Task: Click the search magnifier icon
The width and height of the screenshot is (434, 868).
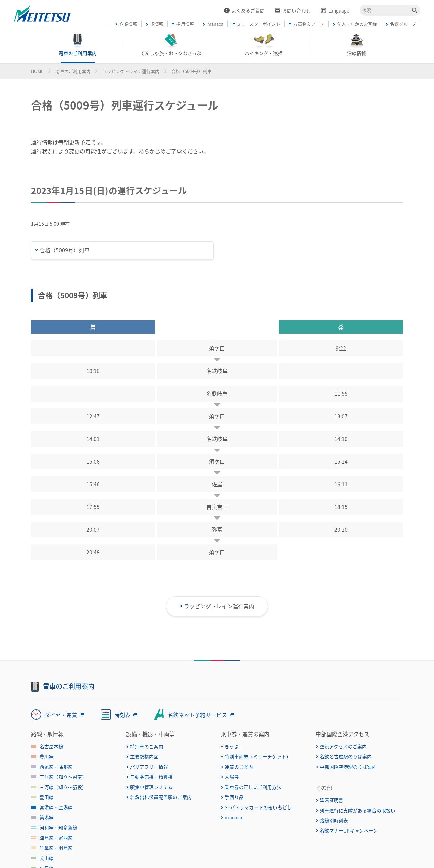Action: coord(414,10)
